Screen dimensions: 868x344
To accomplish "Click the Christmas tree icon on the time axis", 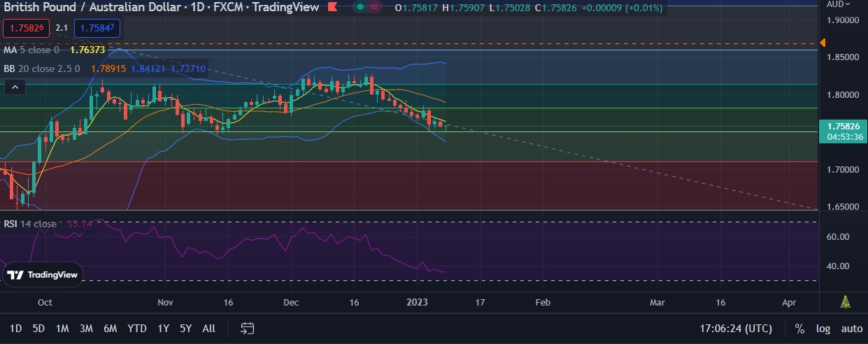I will pyautogui.click(x=845, y=303).
